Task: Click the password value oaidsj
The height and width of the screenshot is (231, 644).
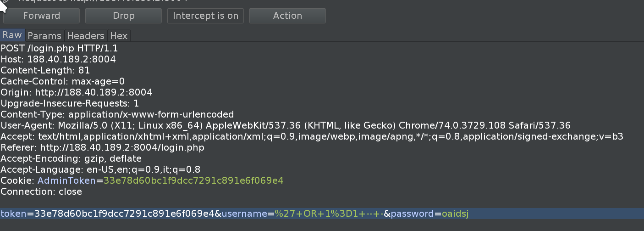Action: point(455,214)
